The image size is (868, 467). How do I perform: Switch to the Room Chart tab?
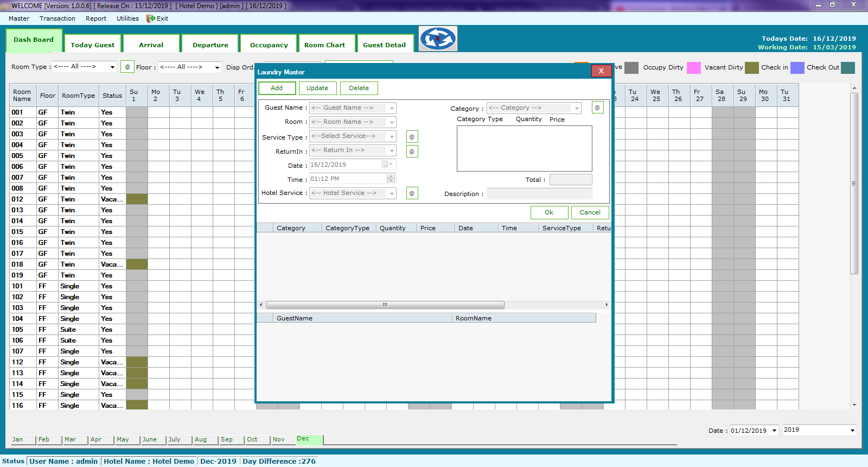pyautogui.click(x=324, y=45)
